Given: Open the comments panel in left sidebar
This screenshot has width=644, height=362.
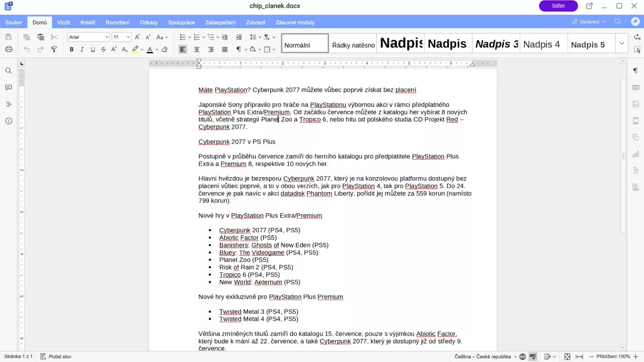Looking at the screenshot, I should click(x=8, y=88).
